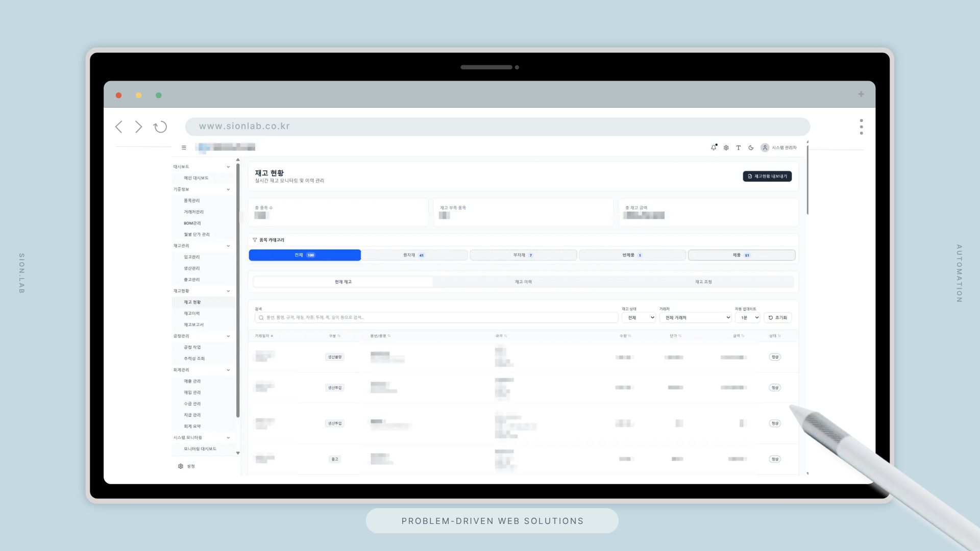This screenshot has width=980, height=551.
Task: Select the 원자재 category filter
Action: [x=414, y=255]
